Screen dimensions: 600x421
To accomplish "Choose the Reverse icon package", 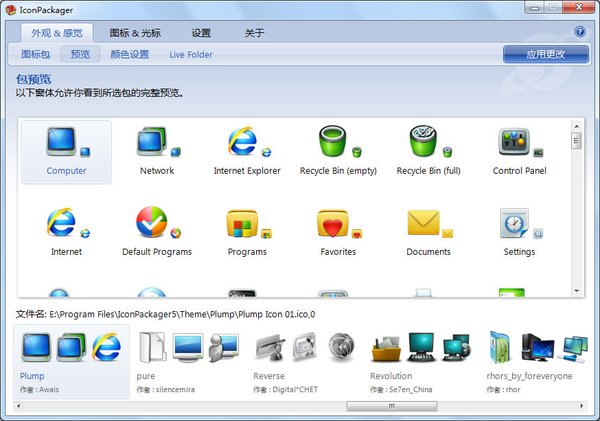I will coord(305,362).
